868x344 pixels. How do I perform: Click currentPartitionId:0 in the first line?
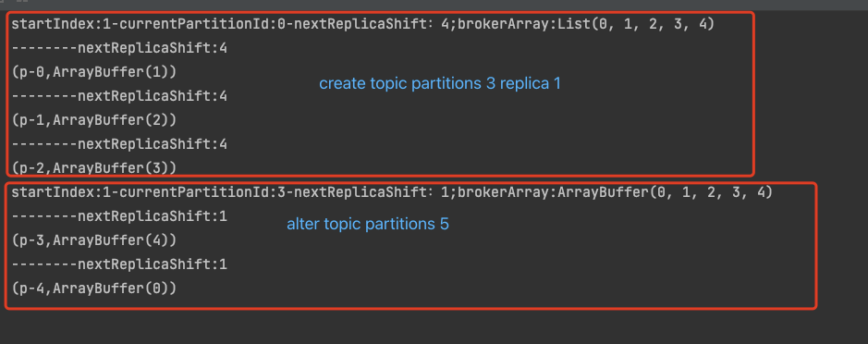(x=202, y=24)
